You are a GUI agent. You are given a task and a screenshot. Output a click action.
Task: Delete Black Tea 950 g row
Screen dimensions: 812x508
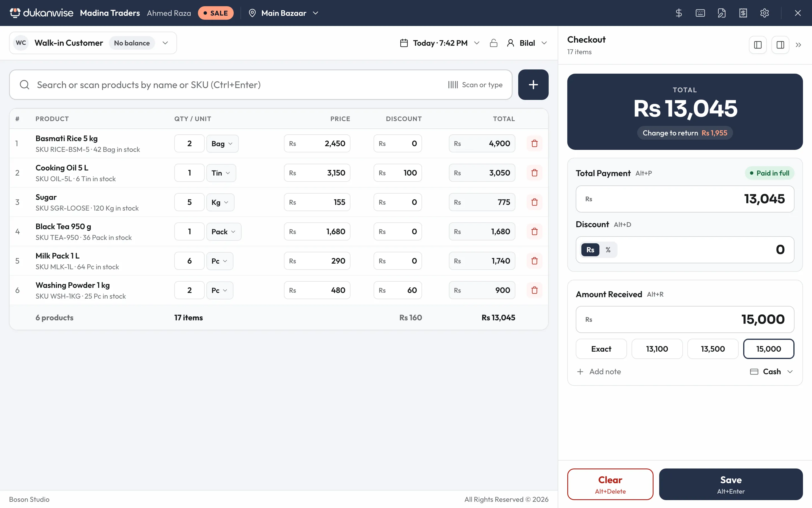click(535, 231)
